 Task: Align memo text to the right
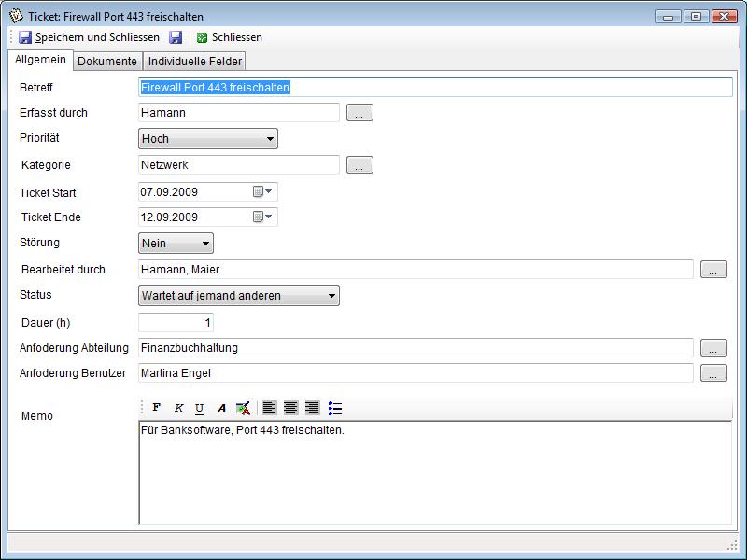(312, 408)
